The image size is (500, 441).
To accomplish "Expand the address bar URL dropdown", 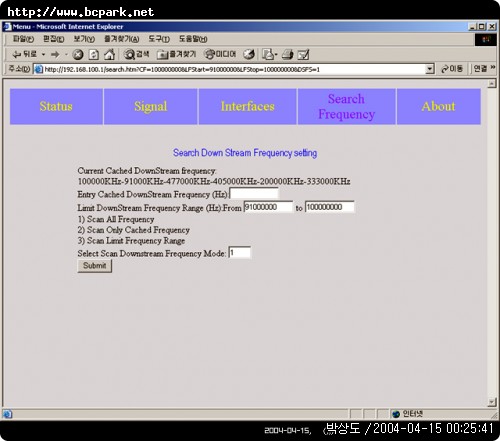I will 430,69.
